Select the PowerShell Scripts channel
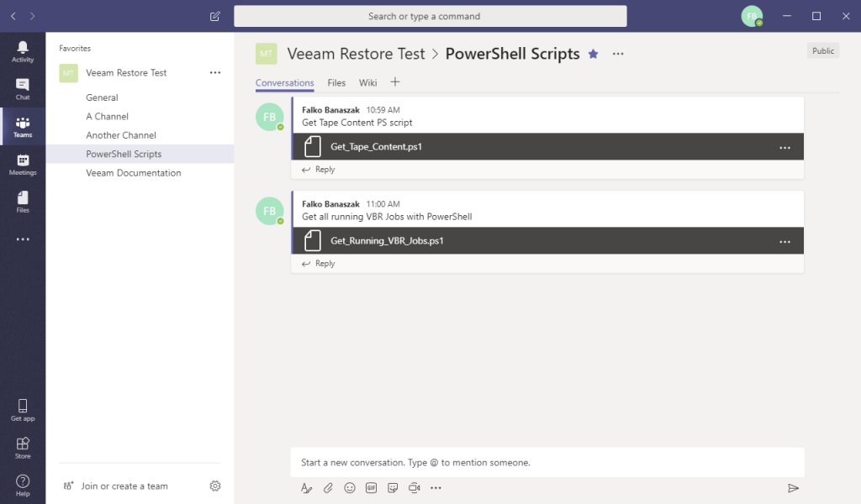Image resolution: width=861 pixels, height=504 pixels. click(x=140, y=154)
